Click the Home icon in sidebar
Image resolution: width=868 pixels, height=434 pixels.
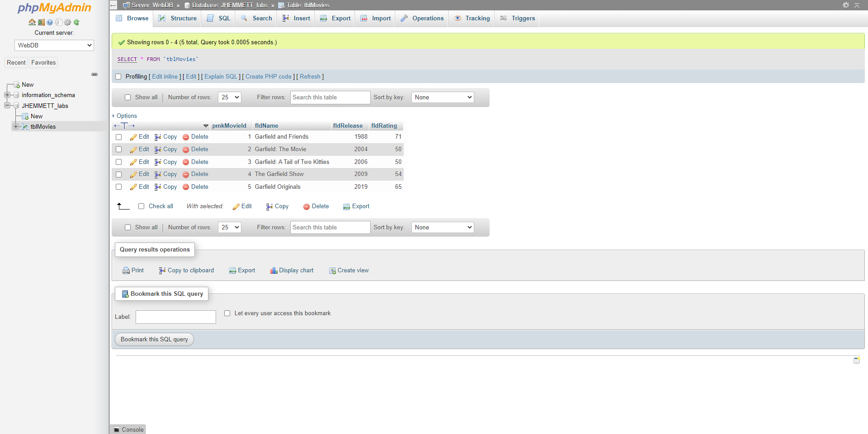[32, 22]
